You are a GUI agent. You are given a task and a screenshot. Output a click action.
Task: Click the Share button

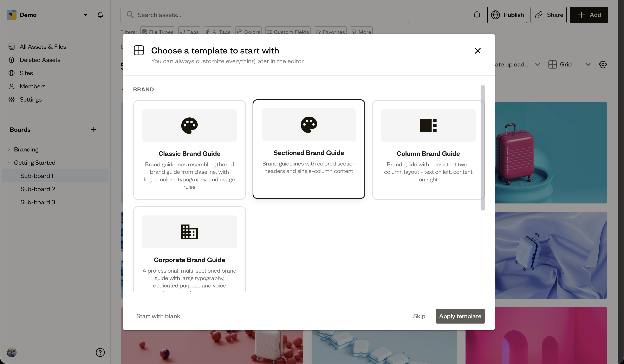(548, 15)
